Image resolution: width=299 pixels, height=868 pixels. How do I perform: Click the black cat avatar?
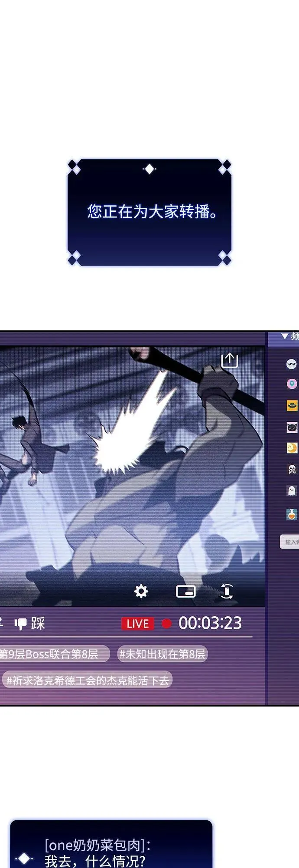click(x=292, y=427)
